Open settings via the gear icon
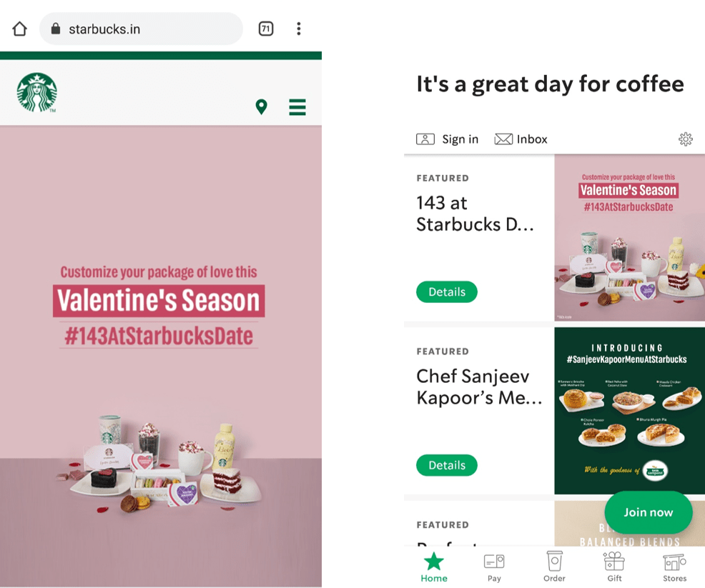This screenshot has width=705, height=588. point(685,139)
